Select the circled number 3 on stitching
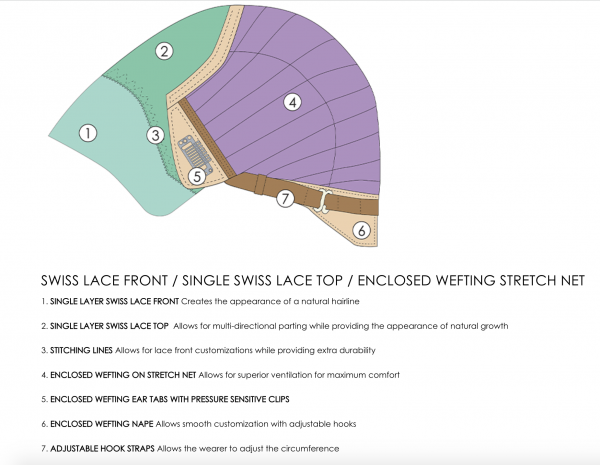600x465 pixels. pos(155,135)
